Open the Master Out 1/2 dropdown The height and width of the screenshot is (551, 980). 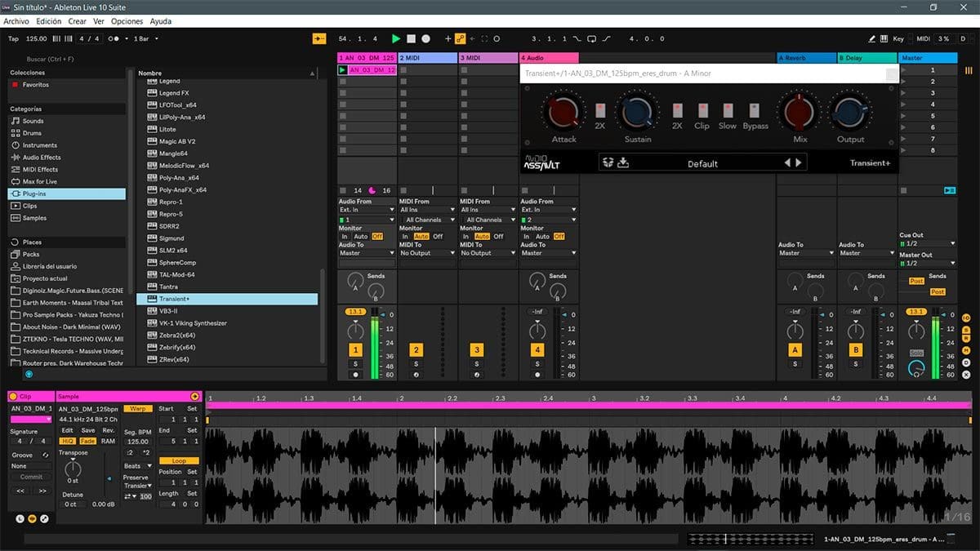[928, 263]
